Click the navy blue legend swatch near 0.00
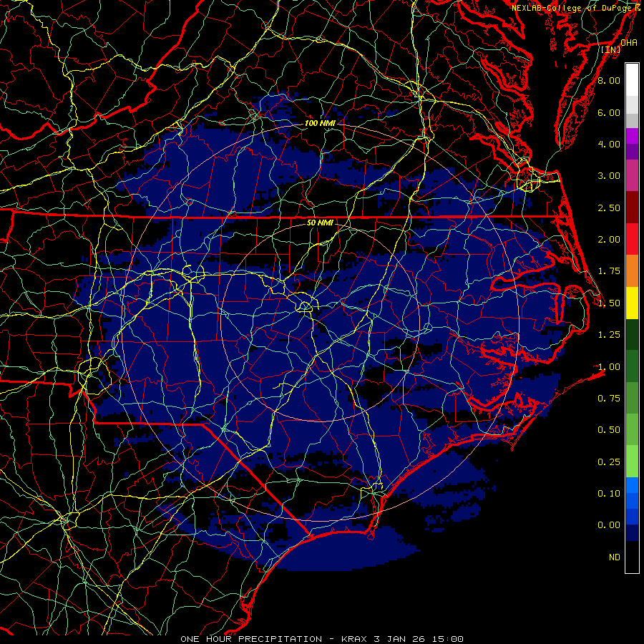The height and width of the screenshot is (644, 644). pos(632,532)
